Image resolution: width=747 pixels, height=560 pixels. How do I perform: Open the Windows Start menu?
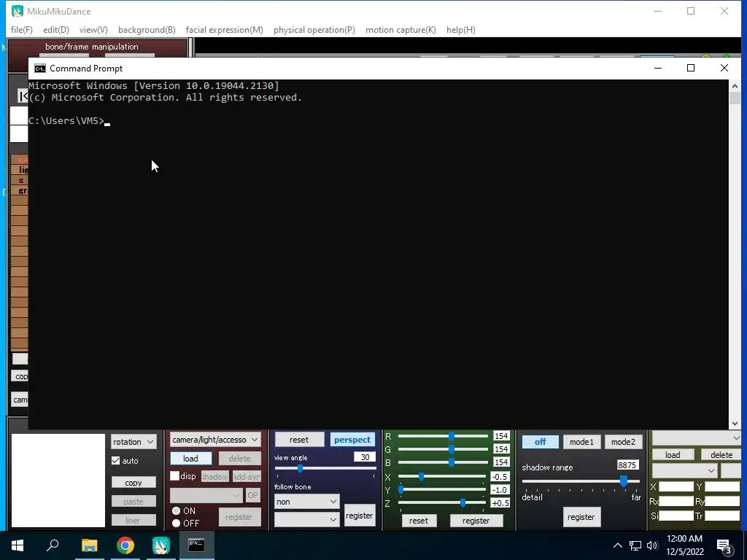18,545
